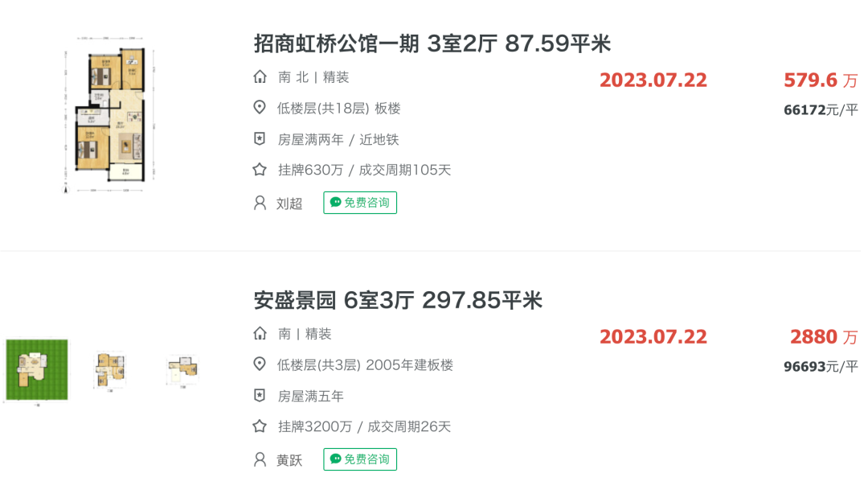This screenshot has height=502, width=868.
Task: View 招商虹桥公馆 floor plan thumbnail
Action: [x=109, y=115]
